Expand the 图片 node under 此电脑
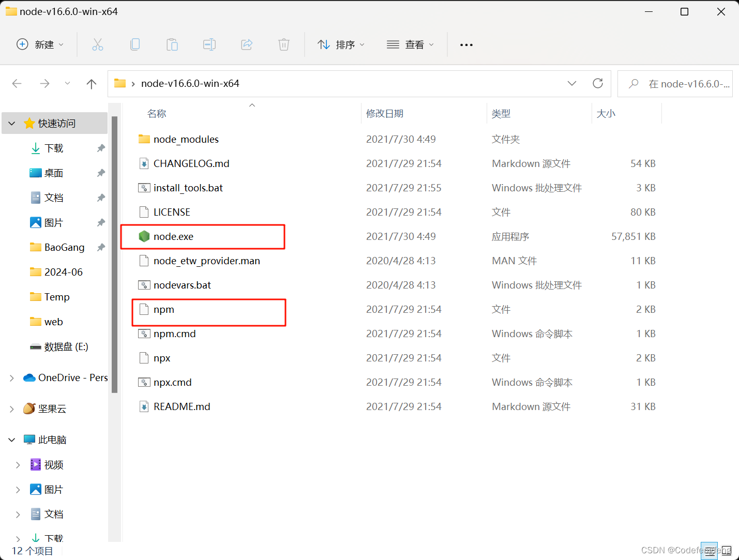Screen dimensions: 739x560 [18, 490]
